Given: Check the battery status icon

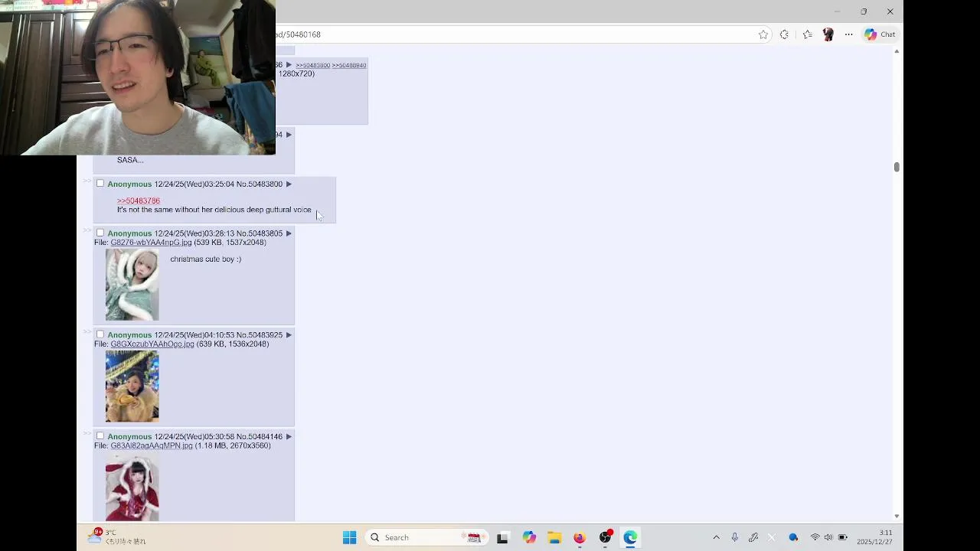Looking at the screenshot, I should click(843, 537).
